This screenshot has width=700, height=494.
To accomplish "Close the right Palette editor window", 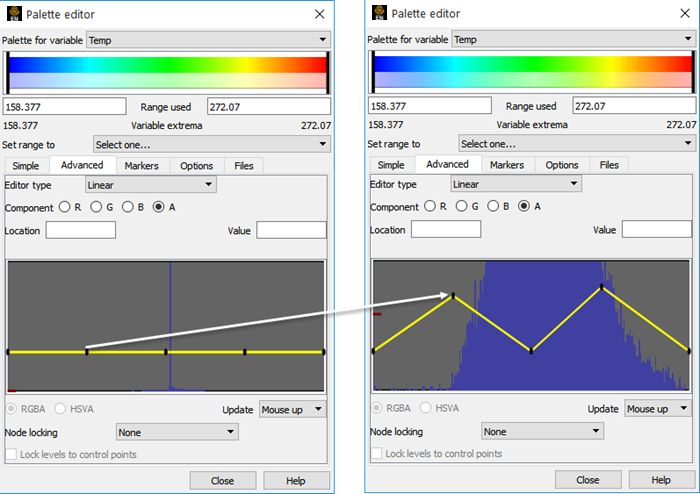I will [x=685, y=13].
